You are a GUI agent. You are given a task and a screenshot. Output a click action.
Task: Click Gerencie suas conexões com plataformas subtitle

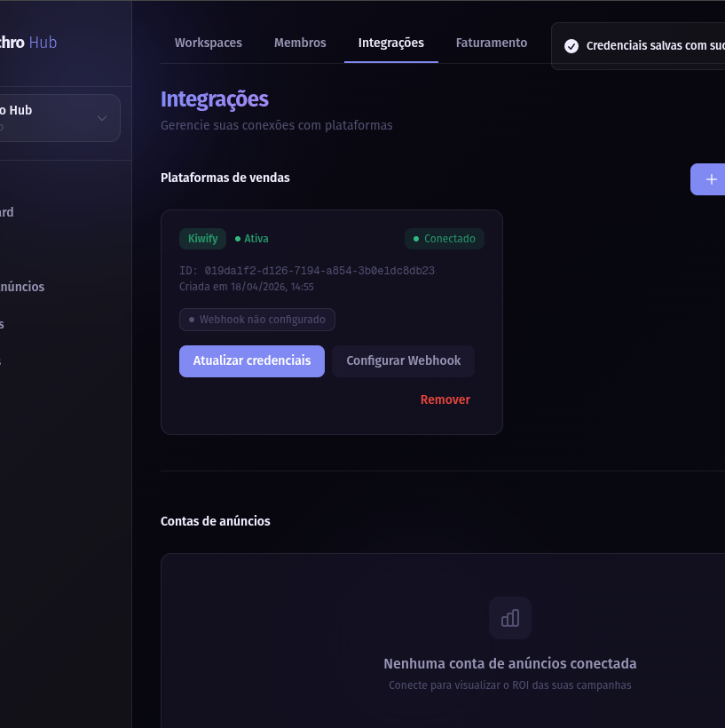click(276, 125)
